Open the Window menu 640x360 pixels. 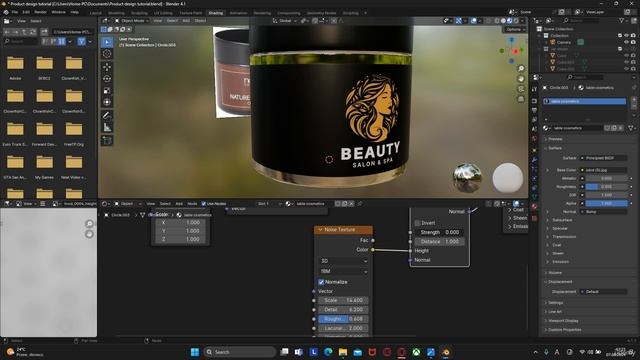click(x=58, y=12)
